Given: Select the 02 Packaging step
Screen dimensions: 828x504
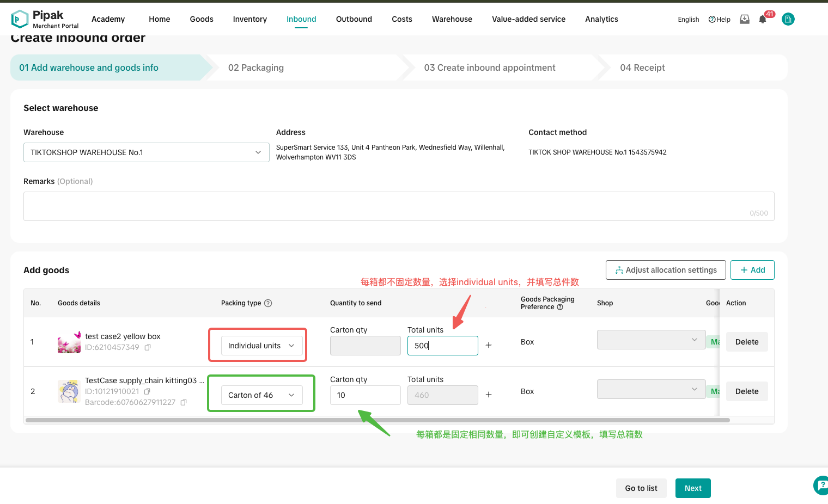Looking at the screenshot, I should point(256,67).
